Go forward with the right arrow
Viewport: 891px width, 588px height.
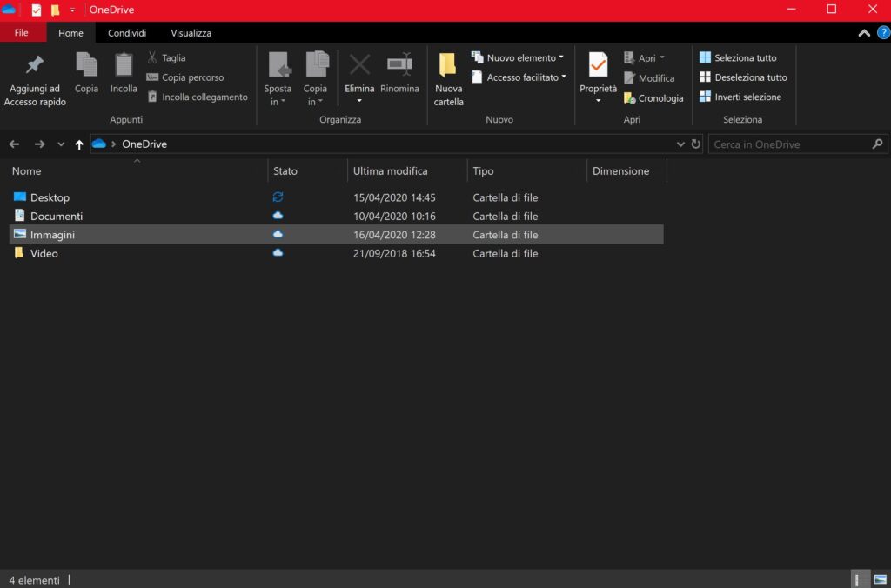click(39, 144)
